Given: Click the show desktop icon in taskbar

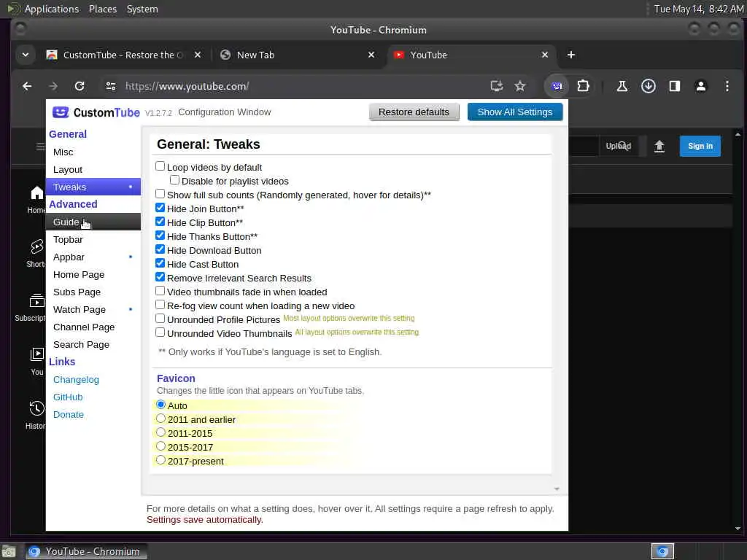Looking at the screenshot, I should pyautogui.click(x=9, y=551).
